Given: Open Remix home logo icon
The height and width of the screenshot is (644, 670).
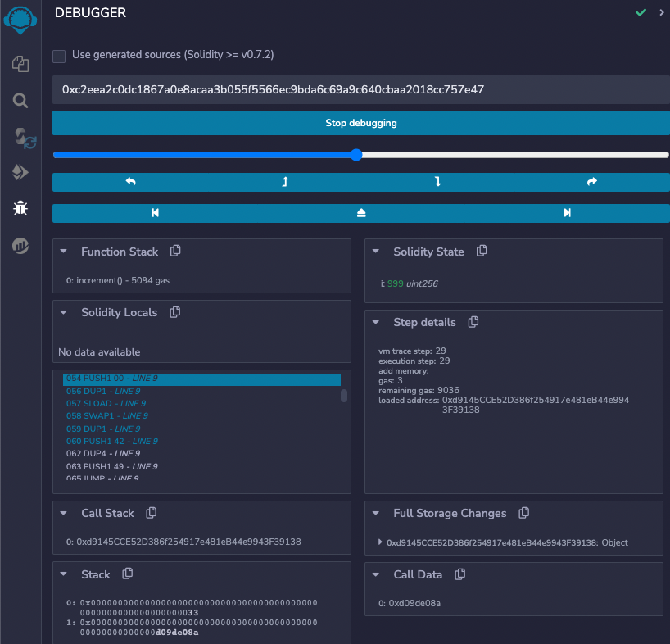Looking at the screenshot, I should [20, 20].
